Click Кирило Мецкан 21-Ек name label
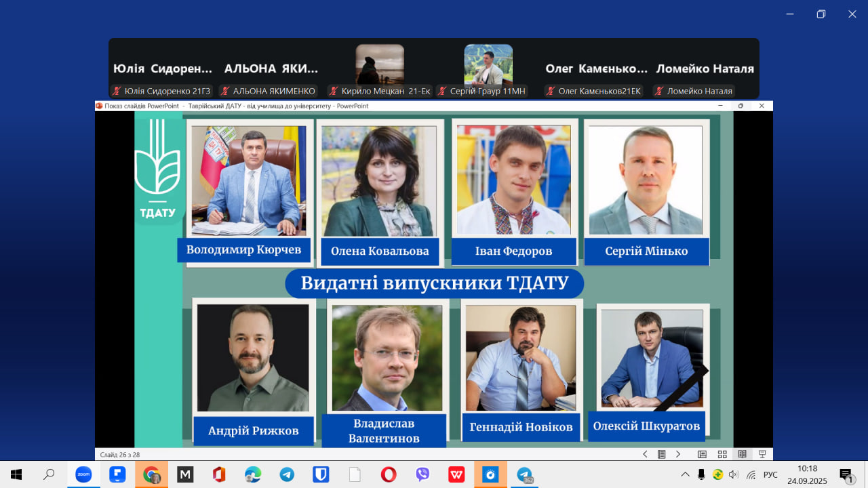Viewport: 868px width, 488px height. click(380, 91)
